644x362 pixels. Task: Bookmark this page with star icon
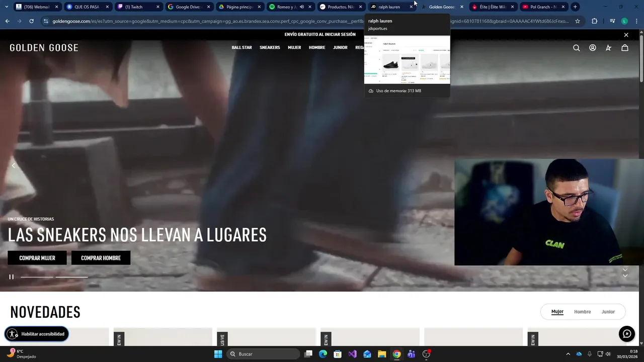(x=578, y=21)
